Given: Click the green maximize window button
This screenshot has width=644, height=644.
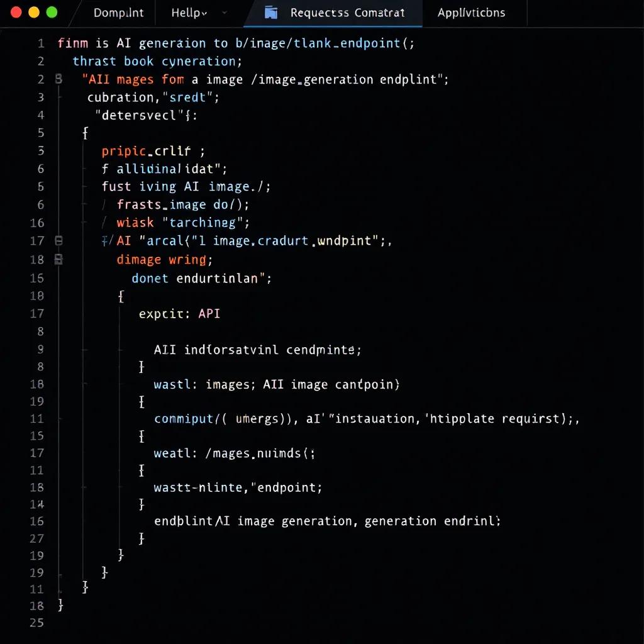Looking at the screenshot, I should (52, 13).
